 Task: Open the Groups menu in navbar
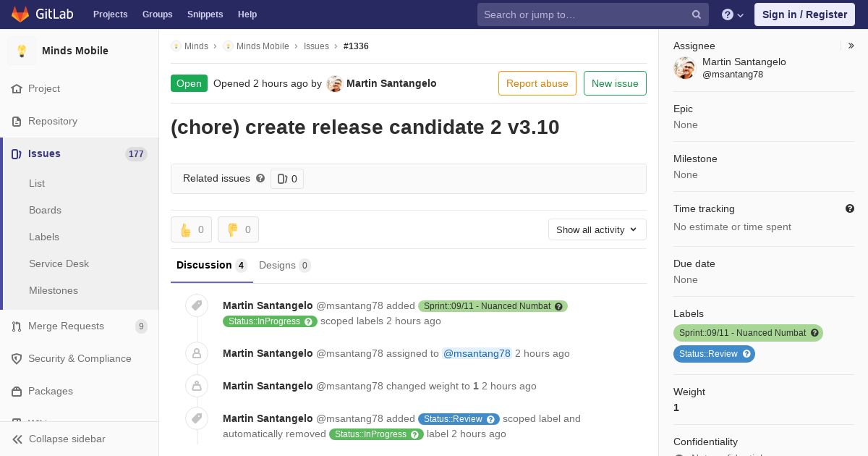[x=158, y=14]
